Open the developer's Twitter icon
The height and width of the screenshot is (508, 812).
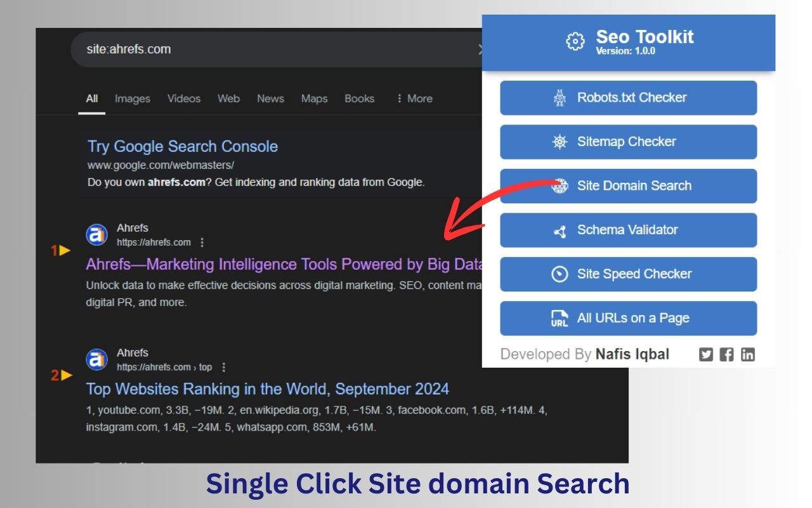(706, 354)
